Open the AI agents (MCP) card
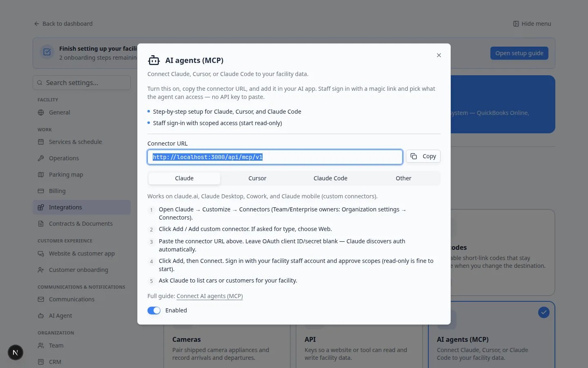588x368 pixels. coord(492,335)
